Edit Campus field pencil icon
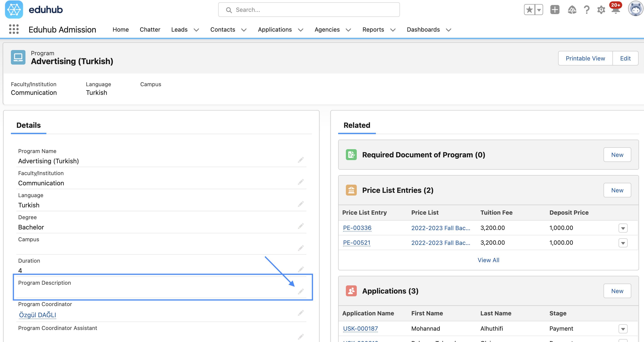644x342 pixels. (x=301, y=248)
